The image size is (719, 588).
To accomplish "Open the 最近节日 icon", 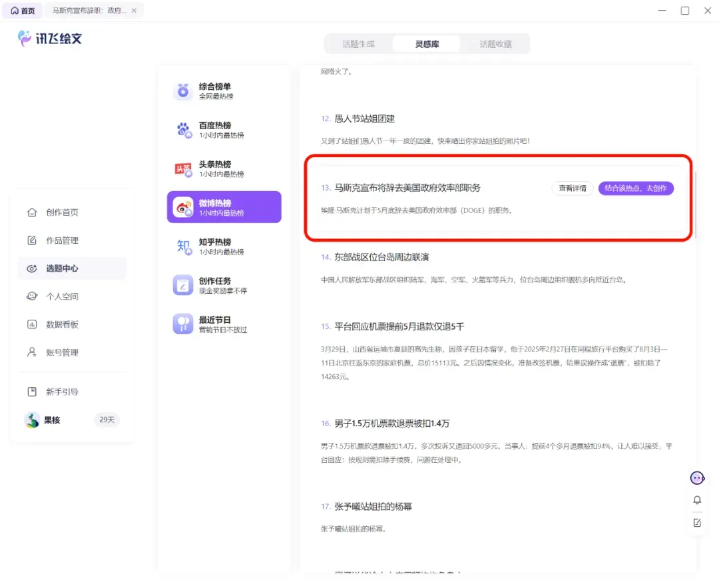I will click(x=183, y=324).
